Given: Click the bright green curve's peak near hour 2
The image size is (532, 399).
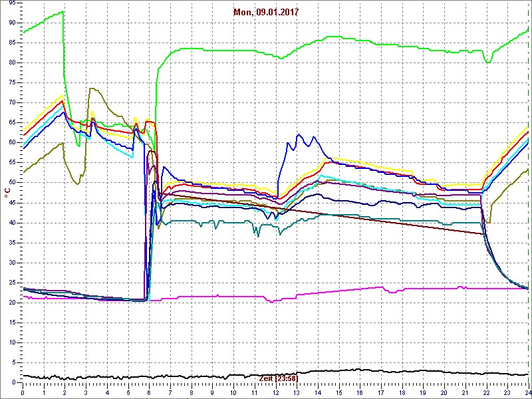Looking at the screenshot, I should pyautogui.click(x=63, y=11).
